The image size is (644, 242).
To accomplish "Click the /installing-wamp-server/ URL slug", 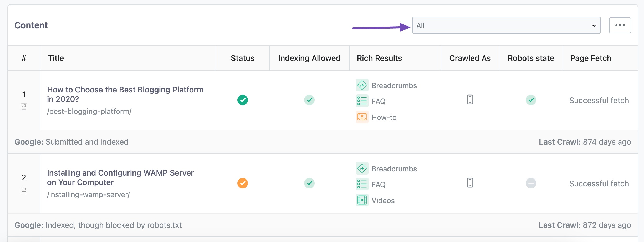I will pos(88,195).
